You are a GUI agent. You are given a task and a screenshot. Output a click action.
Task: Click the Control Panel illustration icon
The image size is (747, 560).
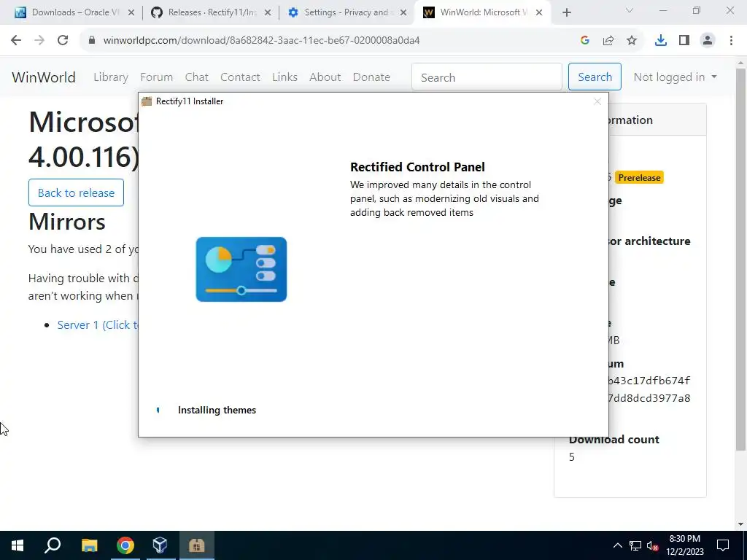[241, 270]
